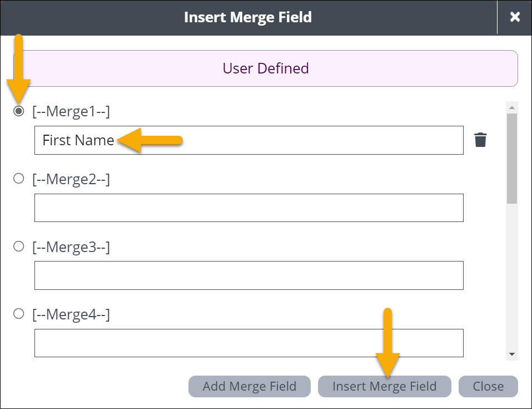The height and width of the screenshot is (409, 532).
Task: Choose the [--Merge3--] radio option
Action: [x=19, y=246]
